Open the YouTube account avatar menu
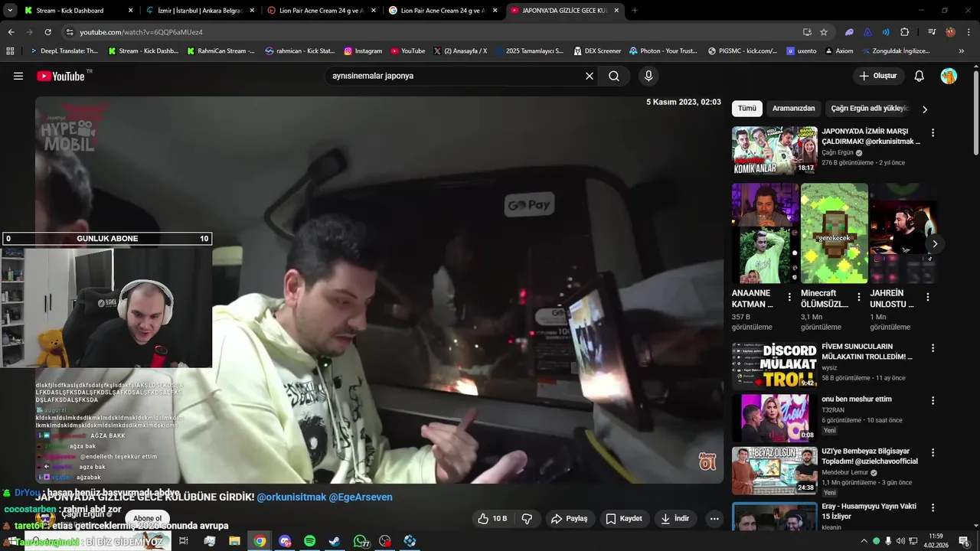 click(x=949, y=76)
